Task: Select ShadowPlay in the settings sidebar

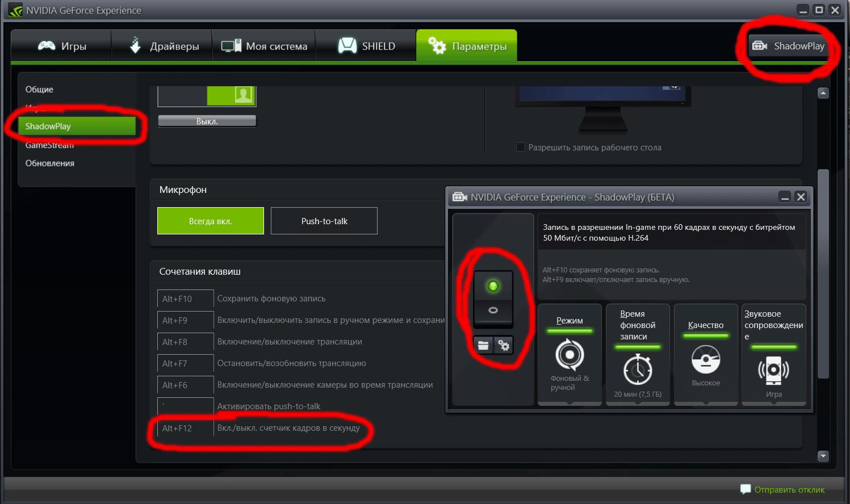Action: [x=77, y=126]
